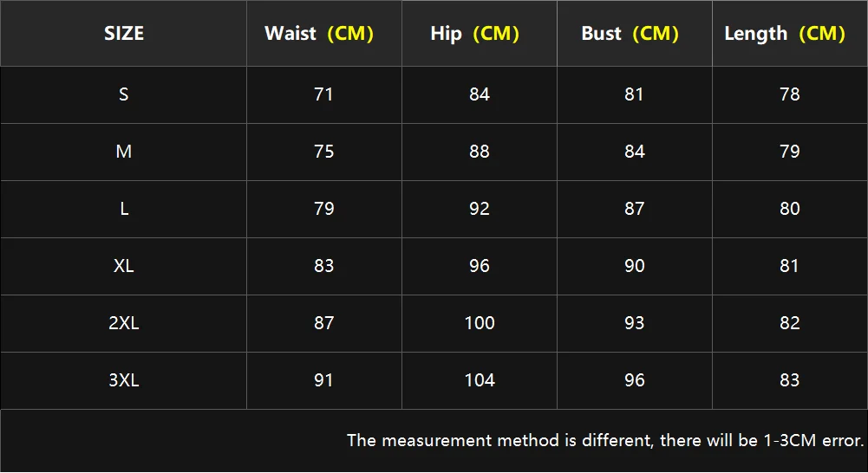This screenshot has width=868, height=473.
Task: Select the Waist (CM) header cell
Action: tap(319, 33)
